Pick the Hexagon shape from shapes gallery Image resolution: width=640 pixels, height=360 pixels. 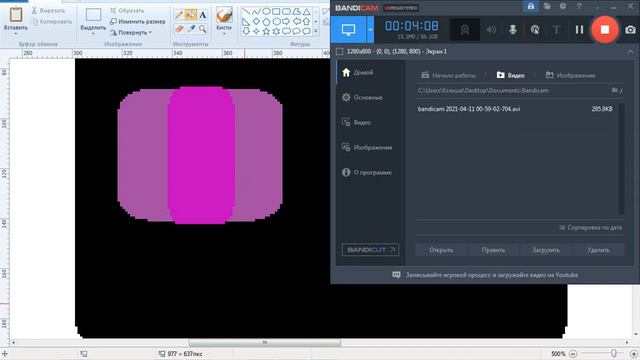pos(276,21)
